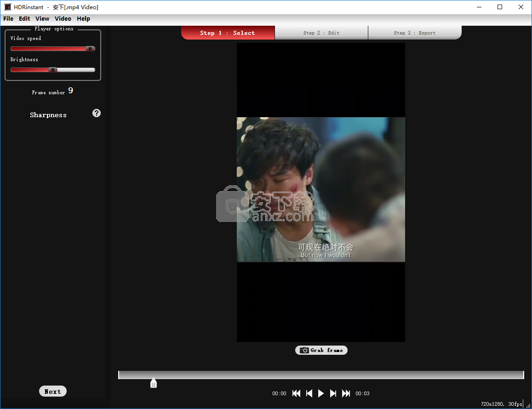
Task: Open the Video menu
Action: (x=63, y=19)
